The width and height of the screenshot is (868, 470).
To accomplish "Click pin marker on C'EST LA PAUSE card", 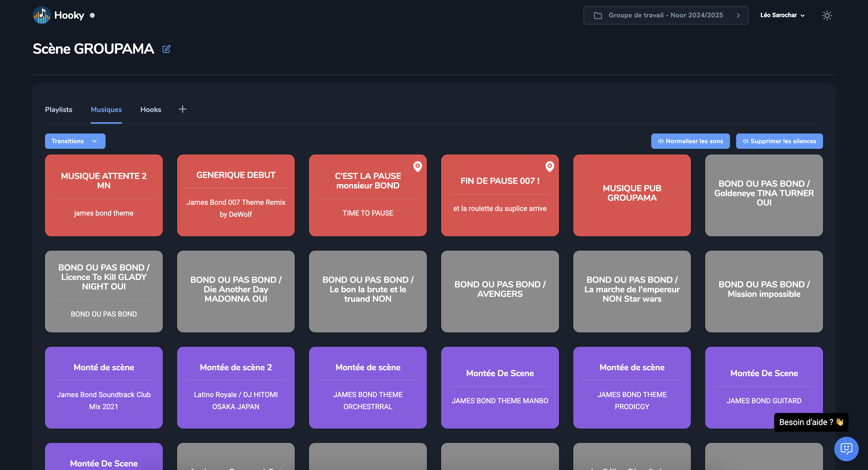I will tap(417, 166).
